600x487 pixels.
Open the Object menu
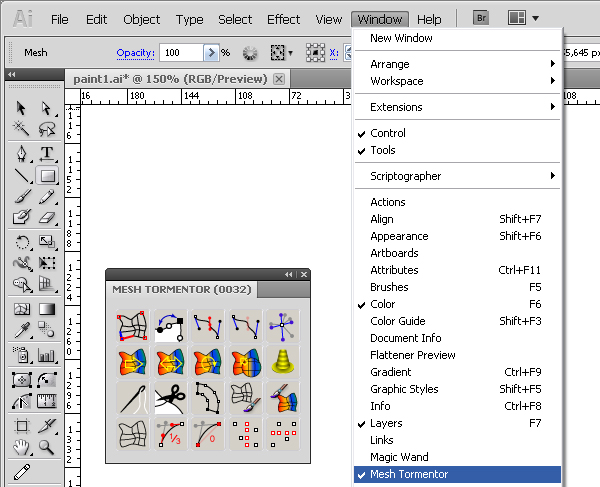[x=141, y=19]
